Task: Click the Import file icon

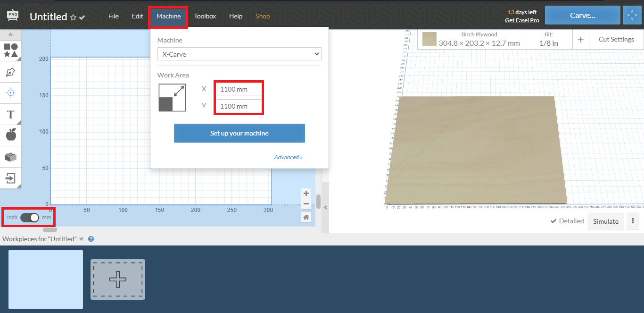Action: (10, 178)
